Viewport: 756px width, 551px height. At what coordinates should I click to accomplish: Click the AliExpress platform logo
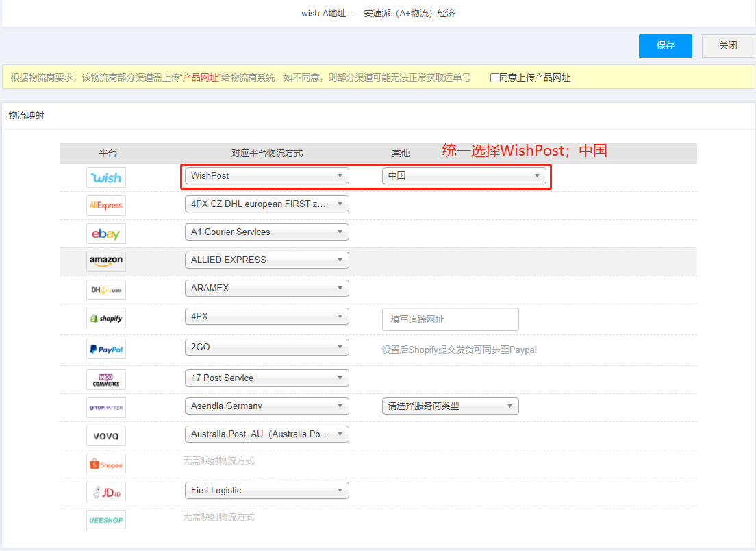point(106,206)
